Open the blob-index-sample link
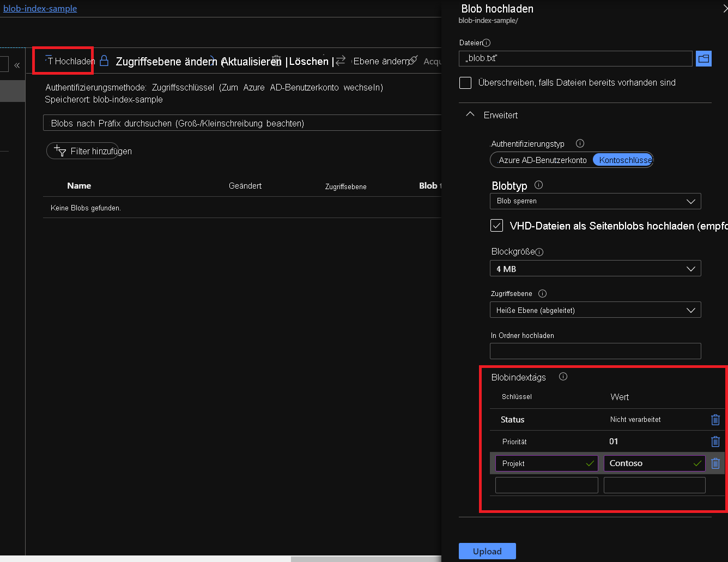This screenshot has width=728, height=562. 39,8
